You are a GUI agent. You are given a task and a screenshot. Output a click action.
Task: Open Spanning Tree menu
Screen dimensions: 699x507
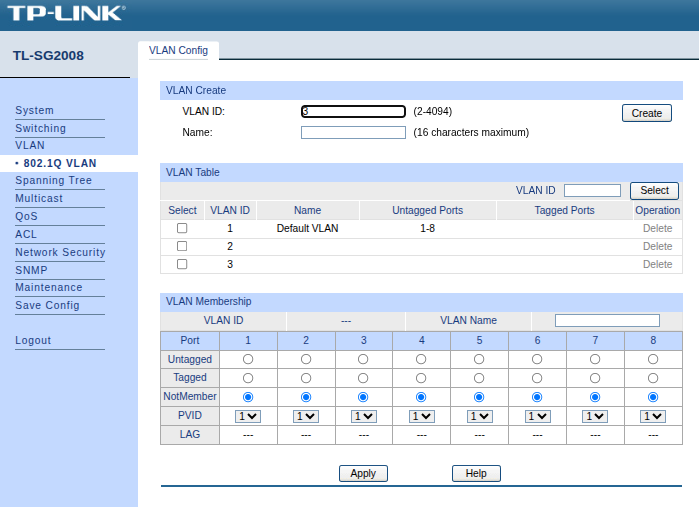coord(53,180)
